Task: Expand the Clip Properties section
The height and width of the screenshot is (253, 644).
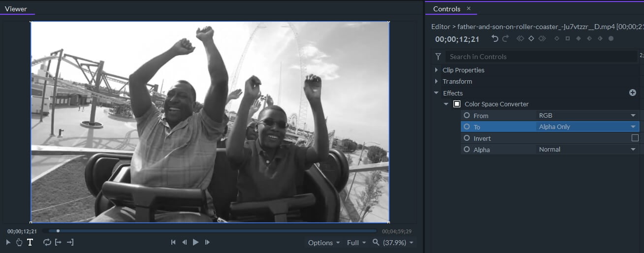Action: point(436,70)
